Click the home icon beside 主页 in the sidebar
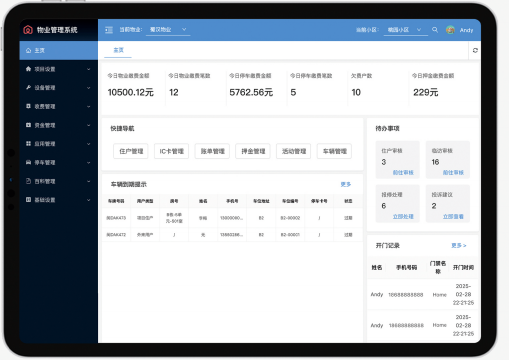This screenshot has width=509, height=360. point(28,50)
